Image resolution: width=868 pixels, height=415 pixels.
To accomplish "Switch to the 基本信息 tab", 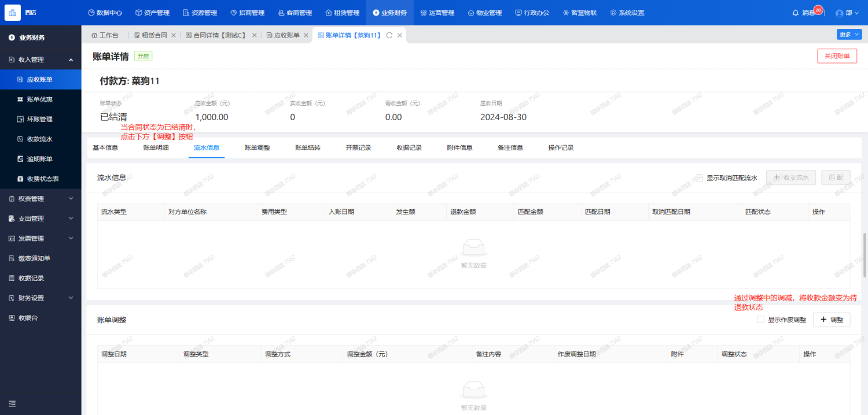I will click(x=105, y=148).
